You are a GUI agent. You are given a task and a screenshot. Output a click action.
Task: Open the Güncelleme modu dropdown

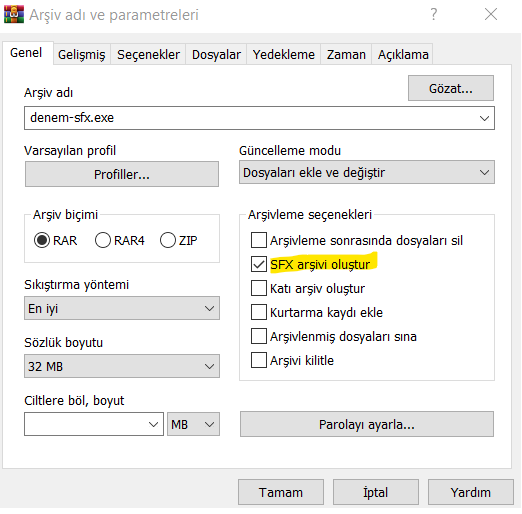pyautogui.click(x=367, y=172)
